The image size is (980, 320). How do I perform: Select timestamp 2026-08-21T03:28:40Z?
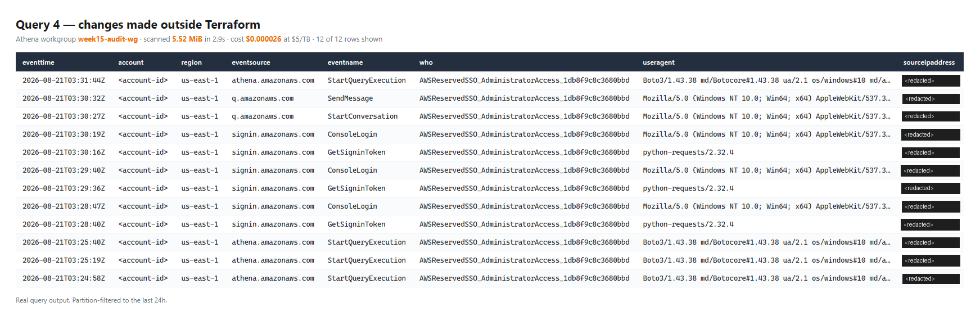pos(64,224)
